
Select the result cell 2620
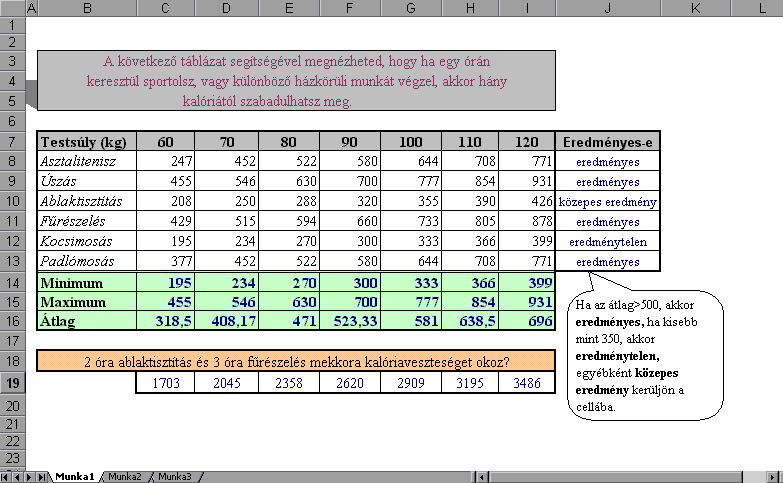tap(350, 383)
